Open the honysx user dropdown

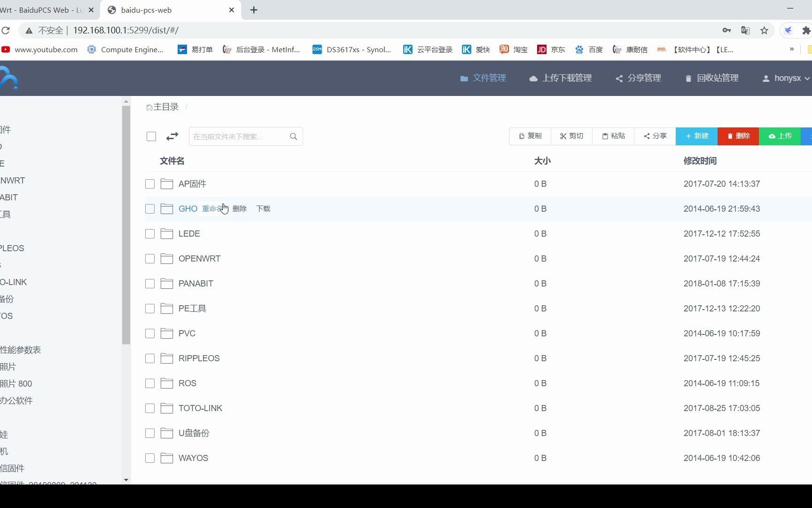tap(786, 78)
